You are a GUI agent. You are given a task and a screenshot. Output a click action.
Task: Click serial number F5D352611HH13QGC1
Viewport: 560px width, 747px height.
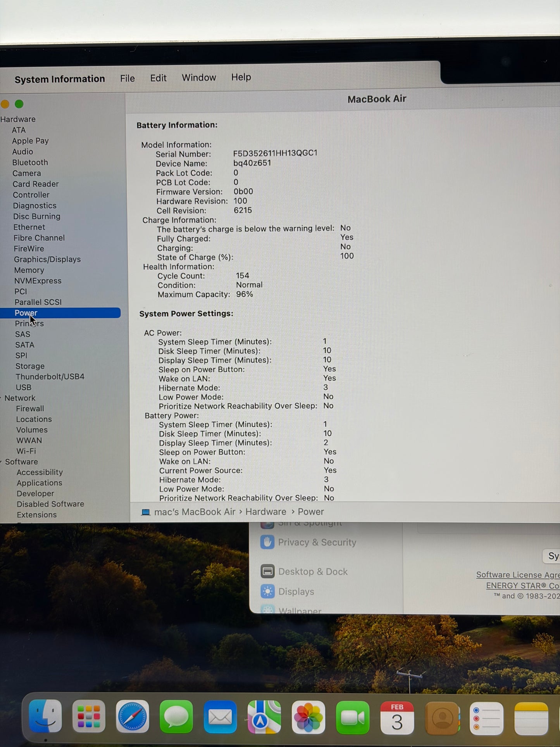(x=275, y=153)
